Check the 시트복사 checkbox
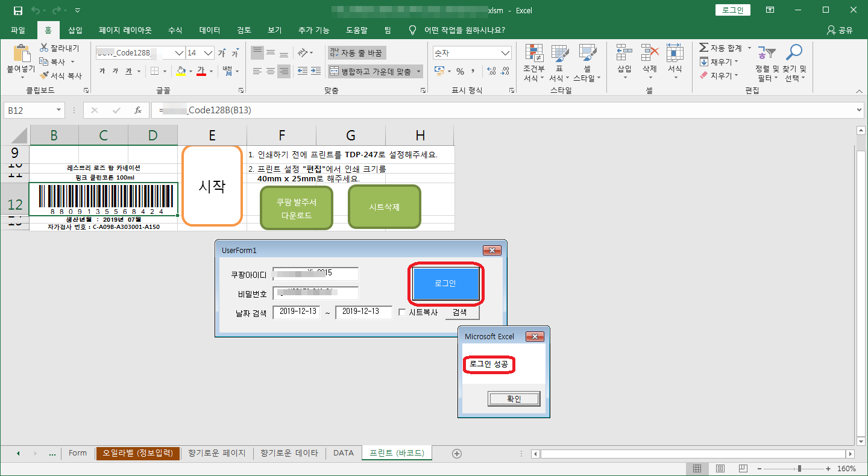The height and width of the screenshot is (476, 868). [403, 313]
